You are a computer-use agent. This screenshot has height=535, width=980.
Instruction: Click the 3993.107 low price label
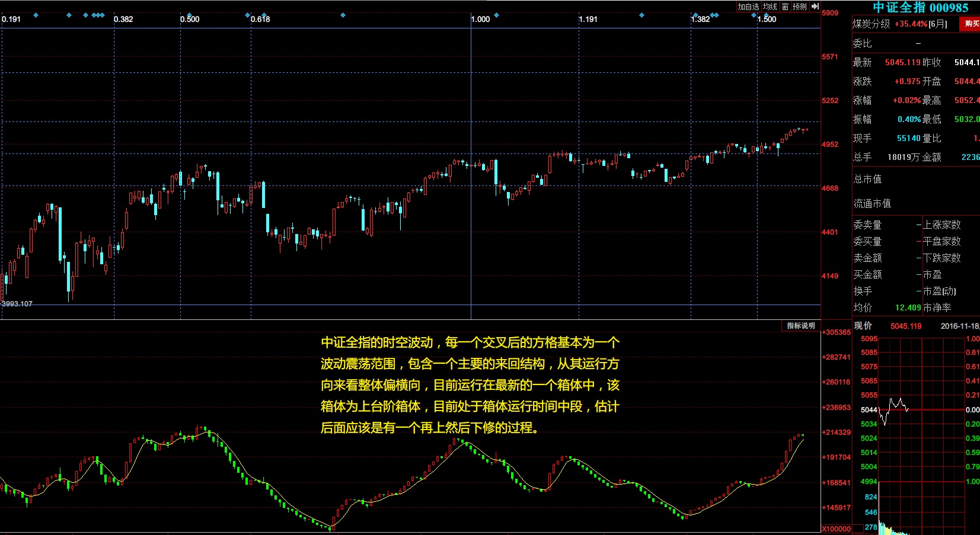17,304
